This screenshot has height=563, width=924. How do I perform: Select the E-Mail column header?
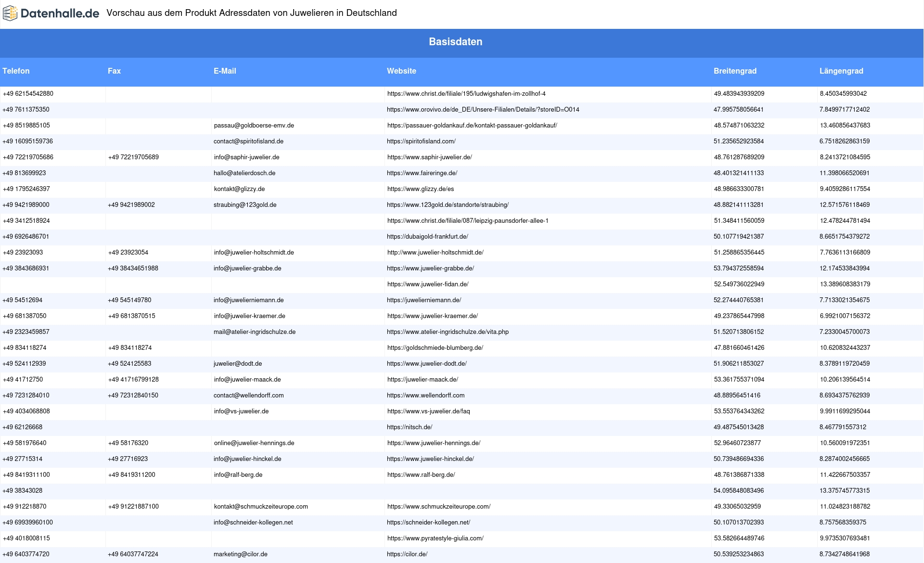tap(225, 71)
